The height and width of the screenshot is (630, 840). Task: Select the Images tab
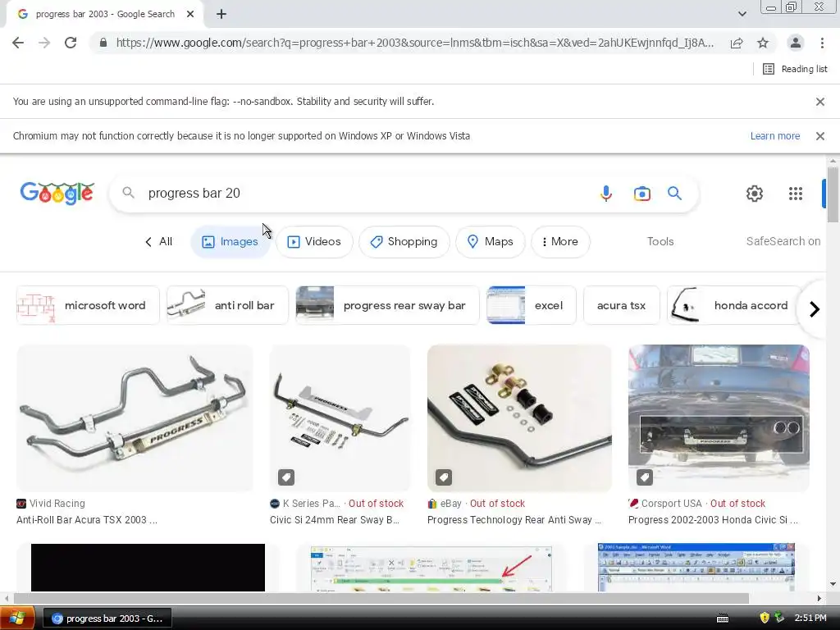230,242
